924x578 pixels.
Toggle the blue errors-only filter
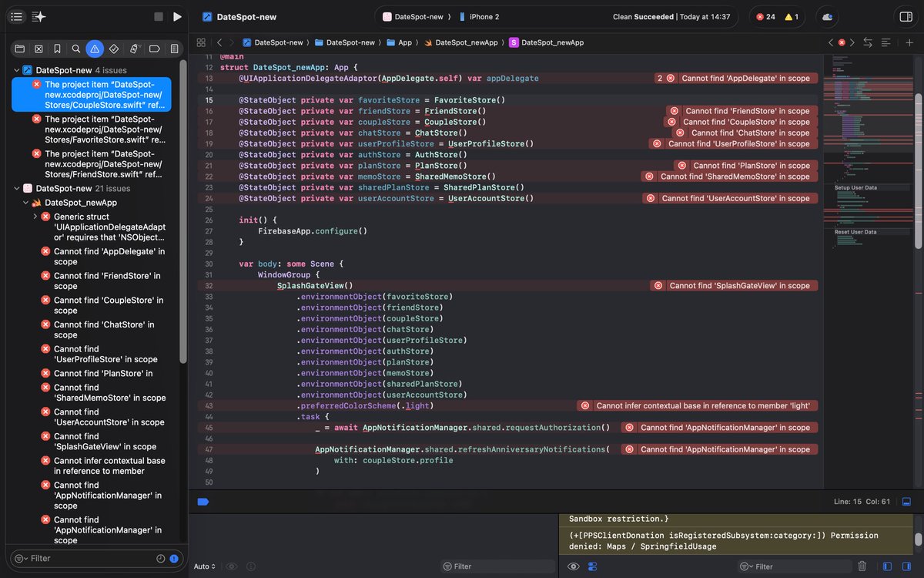coord(174,559)
